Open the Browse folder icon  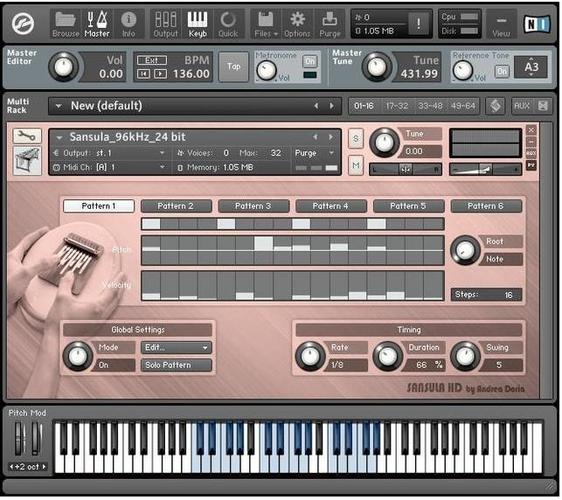(66, 24)
